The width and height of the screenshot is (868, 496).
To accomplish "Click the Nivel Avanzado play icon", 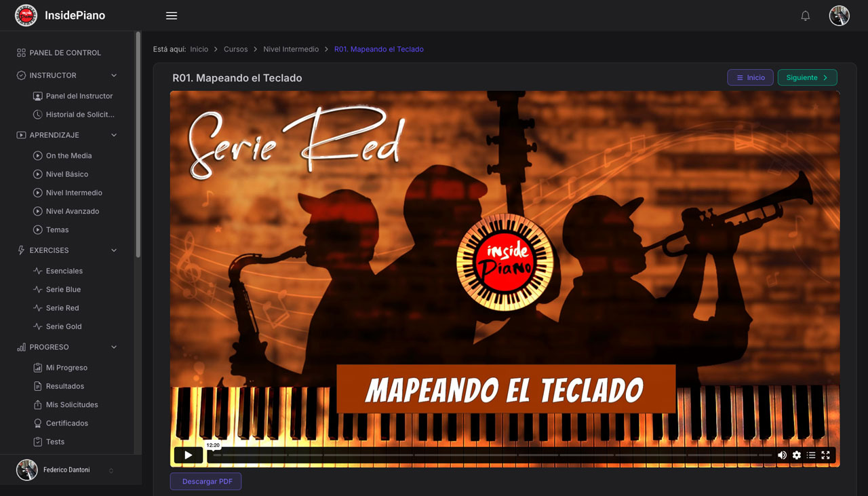I will click(x=38, y=211).
